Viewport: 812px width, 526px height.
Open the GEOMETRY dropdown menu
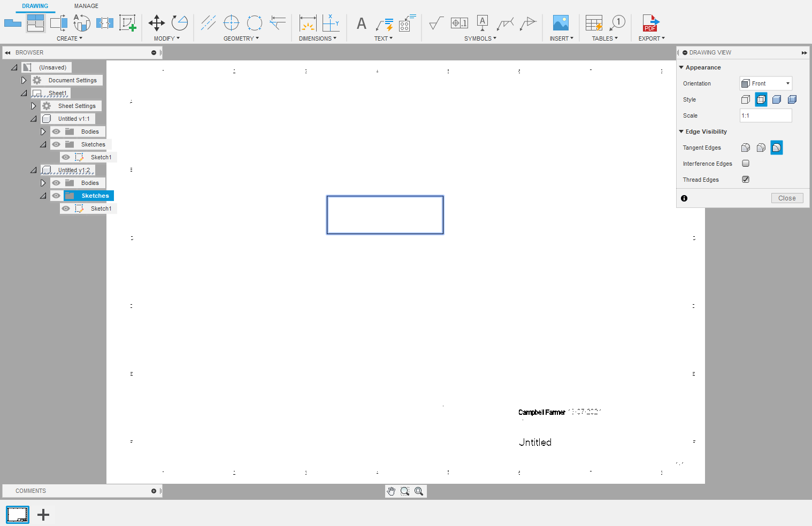[241, 38]
